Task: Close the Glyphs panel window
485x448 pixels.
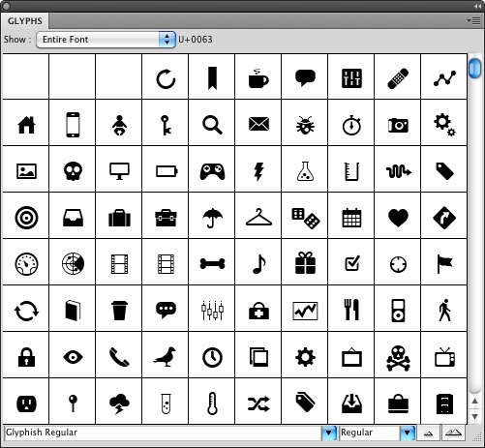Action: (6, 6)
